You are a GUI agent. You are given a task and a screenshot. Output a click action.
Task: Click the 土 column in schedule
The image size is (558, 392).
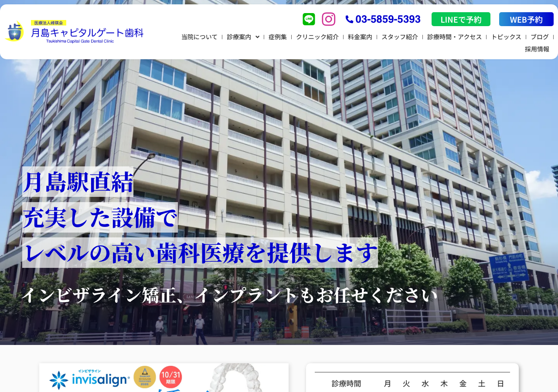482,384
